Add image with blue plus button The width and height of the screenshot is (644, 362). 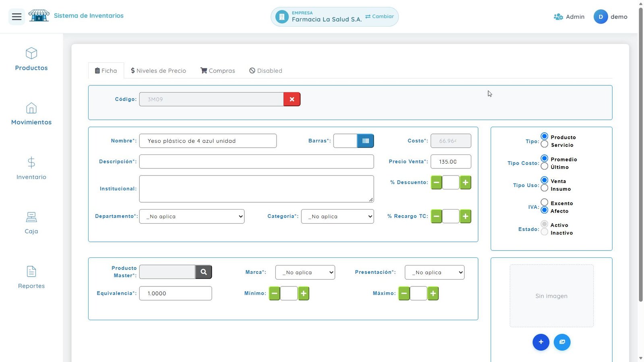pyautogui.click(x=541, y=342)
